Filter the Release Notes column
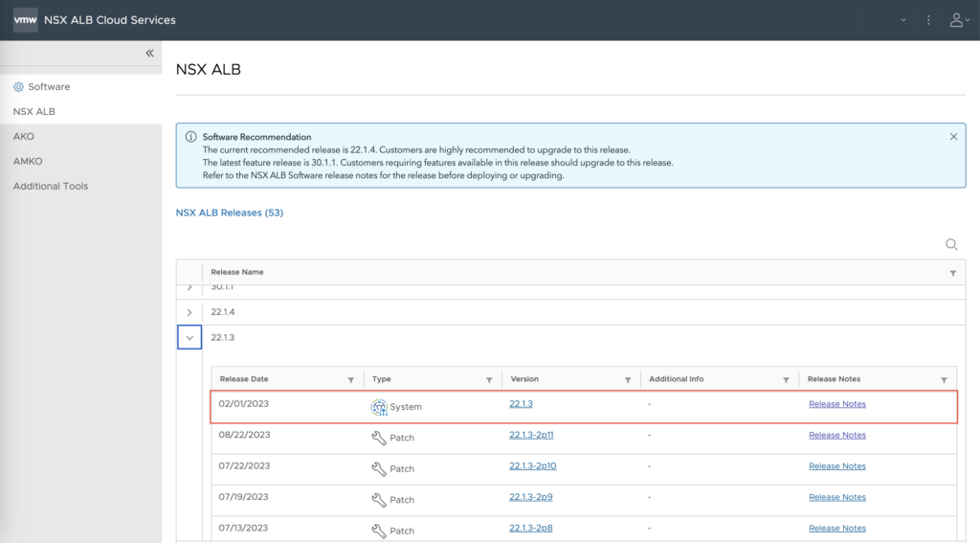Viewport: 980px width, 543px height. [944, 380]
